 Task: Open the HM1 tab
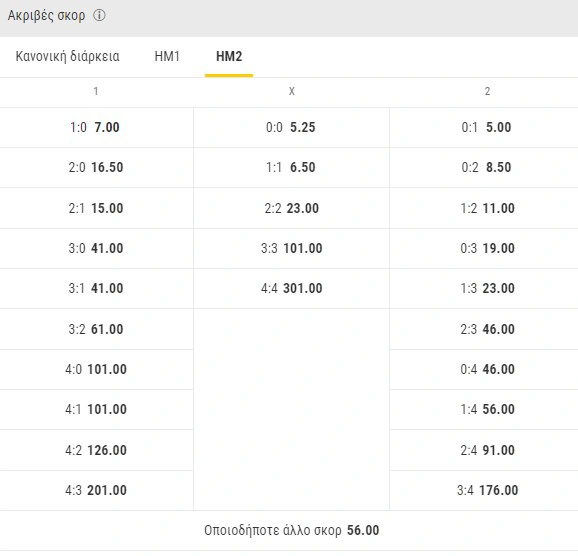click(x=167, y=56)
